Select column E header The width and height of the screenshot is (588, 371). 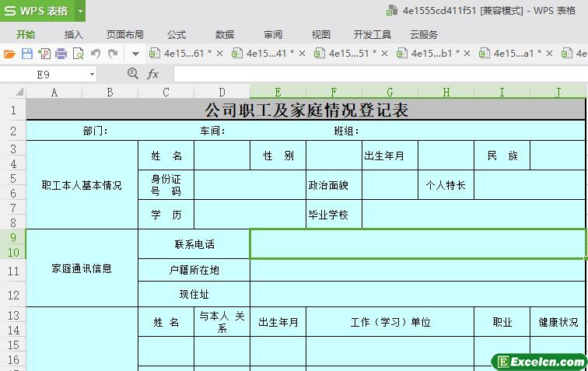point(278,92)
